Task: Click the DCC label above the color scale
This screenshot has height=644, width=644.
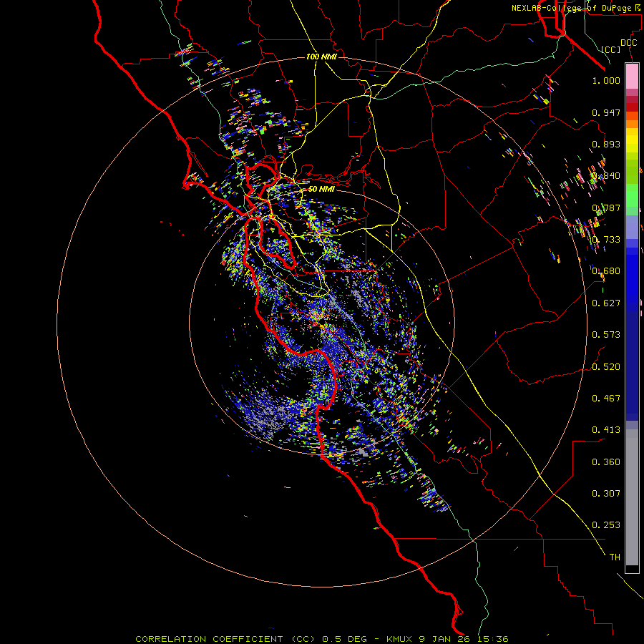Action: pos(628,43)
